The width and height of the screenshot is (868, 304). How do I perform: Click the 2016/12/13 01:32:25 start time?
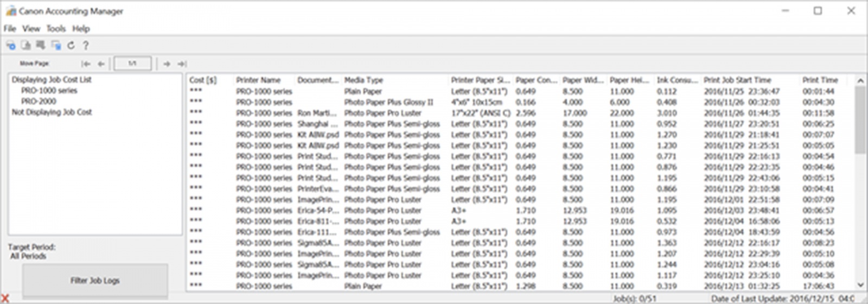tap(742, 286)
